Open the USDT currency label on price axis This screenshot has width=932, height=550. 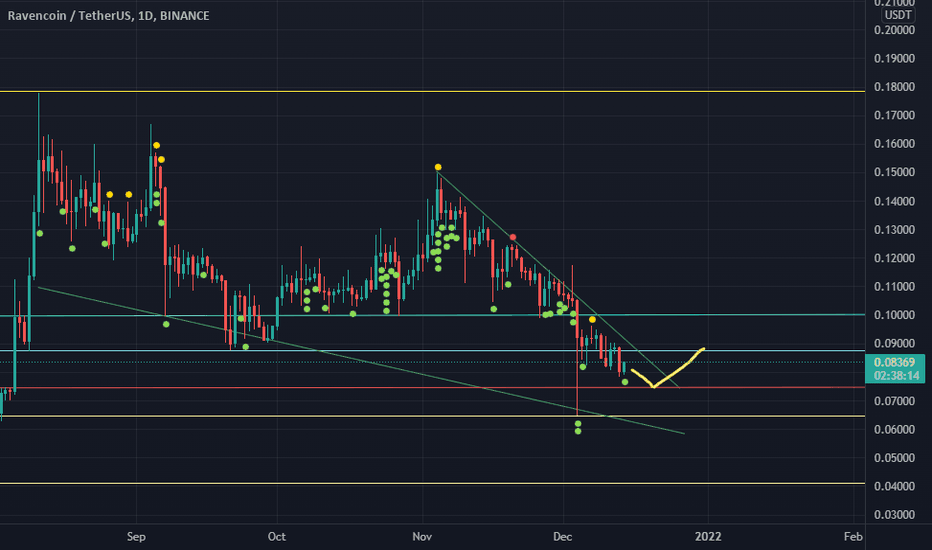pos(898,15)
